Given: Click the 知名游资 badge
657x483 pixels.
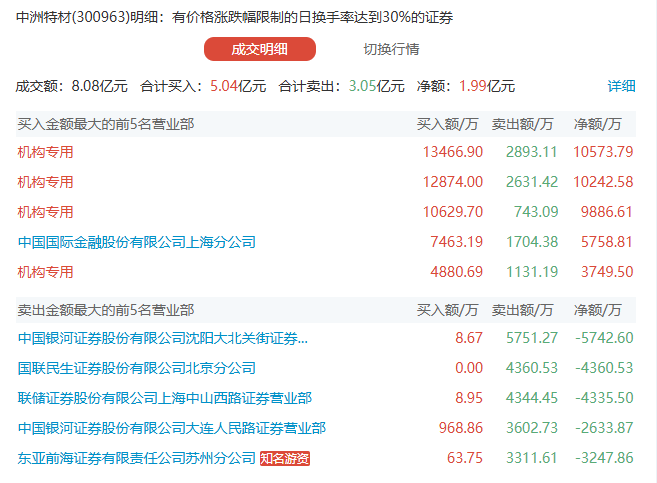Looking at the screenshot, I should point(285,458).
